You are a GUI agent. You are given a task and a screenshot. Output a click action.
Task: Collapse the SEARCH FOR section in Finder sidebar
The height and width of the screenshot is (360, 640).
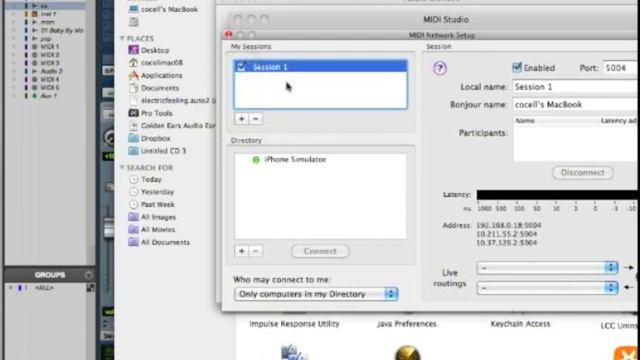pyautogui.click(x=122, y=168)
